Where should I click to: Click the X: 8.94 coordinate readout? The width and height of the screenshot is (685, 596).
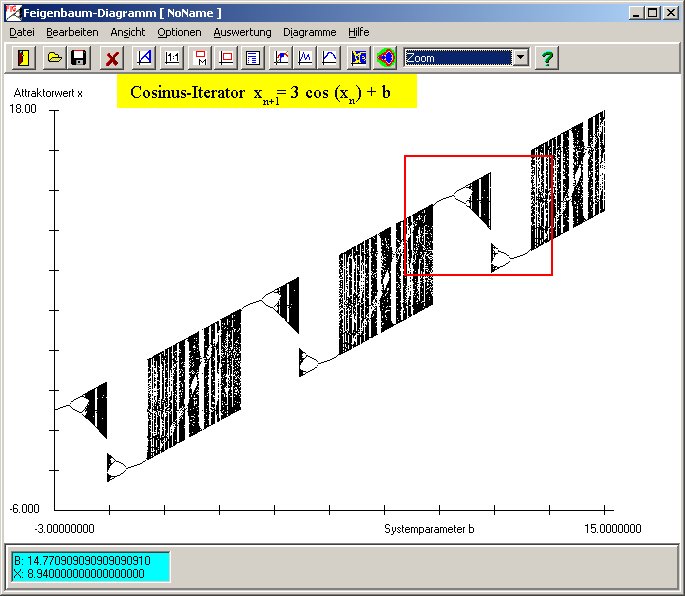coord(79,574)
